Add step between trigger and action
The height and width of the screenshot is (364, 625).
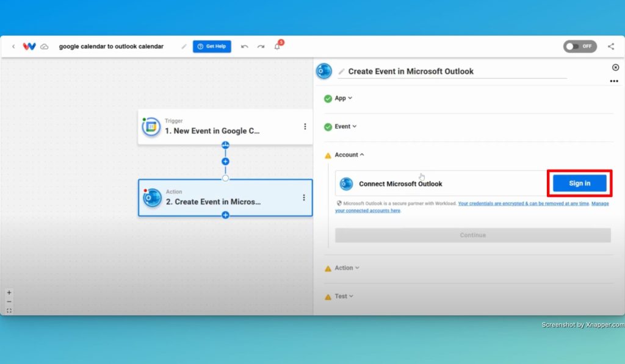point(225,162)
